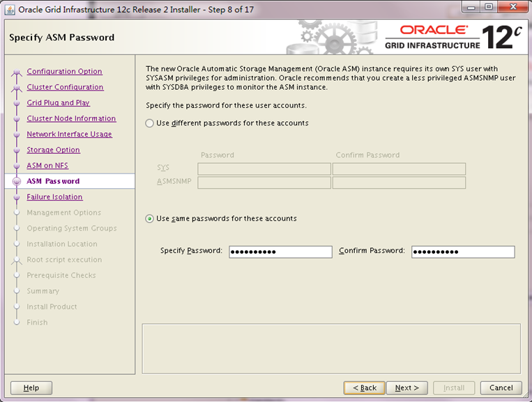The image size is (532, 402).
Task: Click the Management Options step label
Action: pyautogui.click(x=64, y=212)
